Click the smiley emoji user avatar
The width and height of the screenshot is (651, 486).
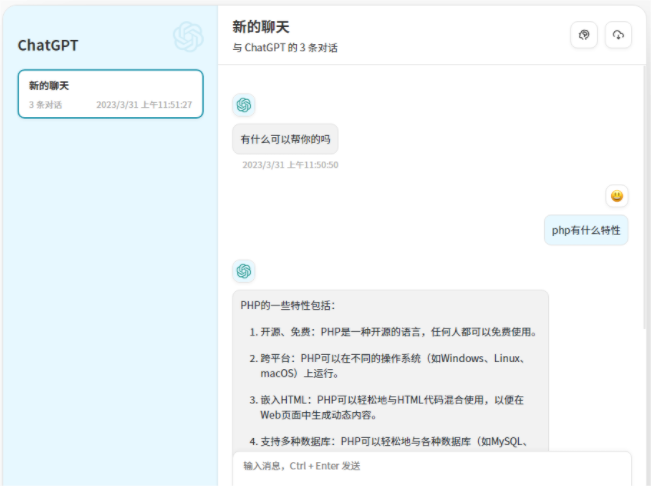coord(617,196)
